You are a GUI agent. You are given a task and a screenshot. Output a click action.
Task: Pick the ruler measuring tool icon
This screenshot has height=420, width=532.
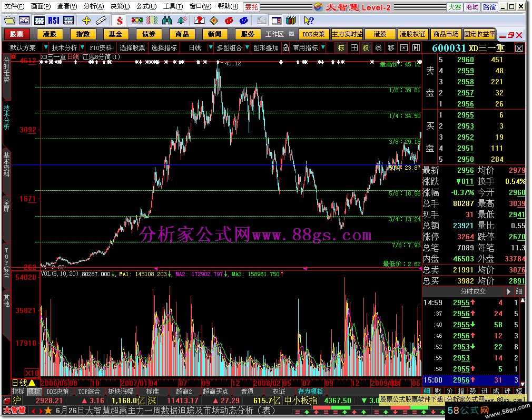[101, 21]
